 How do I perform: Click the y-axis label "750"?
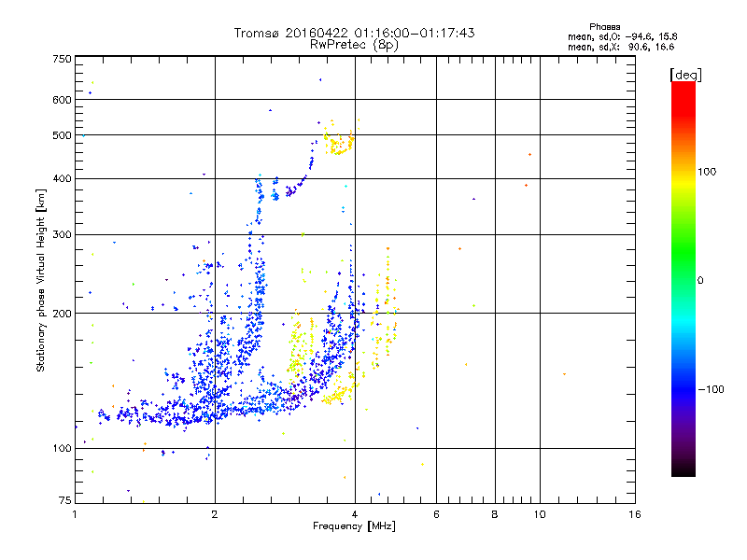[x=62, y=59]
